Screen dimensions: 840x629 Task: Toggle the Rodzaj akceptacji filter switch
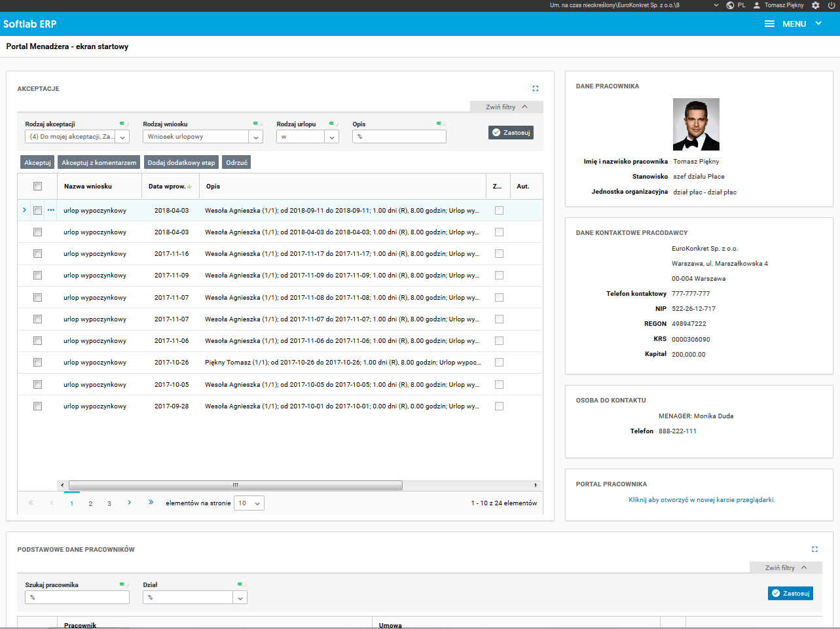(x=124, y=123)
